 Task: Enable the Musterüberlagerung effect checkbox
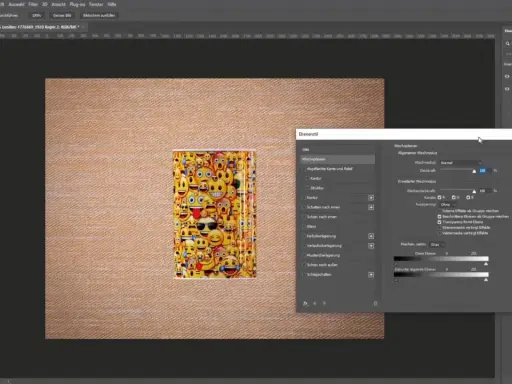pyautogui.click(x=304, y=255)
